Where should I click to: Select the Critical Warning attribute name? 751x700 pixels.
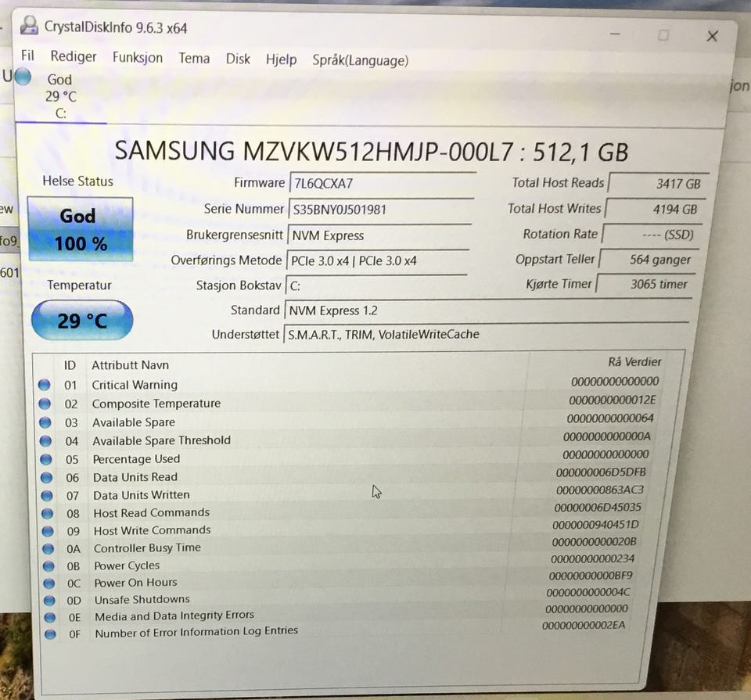click(x=135, y=385)
